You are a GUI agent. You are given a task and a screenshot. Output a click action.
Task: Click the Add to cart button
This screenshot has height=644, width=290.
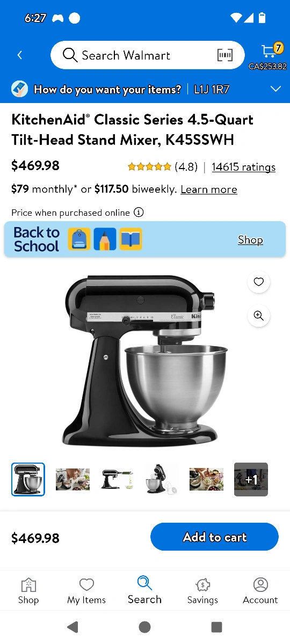click(x=214, y=537)
